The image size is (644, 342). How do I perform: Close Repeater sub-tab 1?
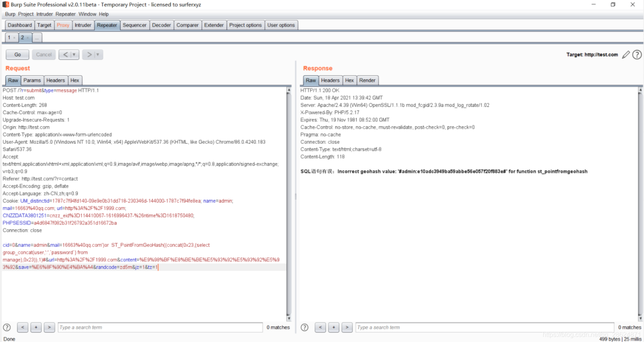pyautogui.click(x=15, y=38)
